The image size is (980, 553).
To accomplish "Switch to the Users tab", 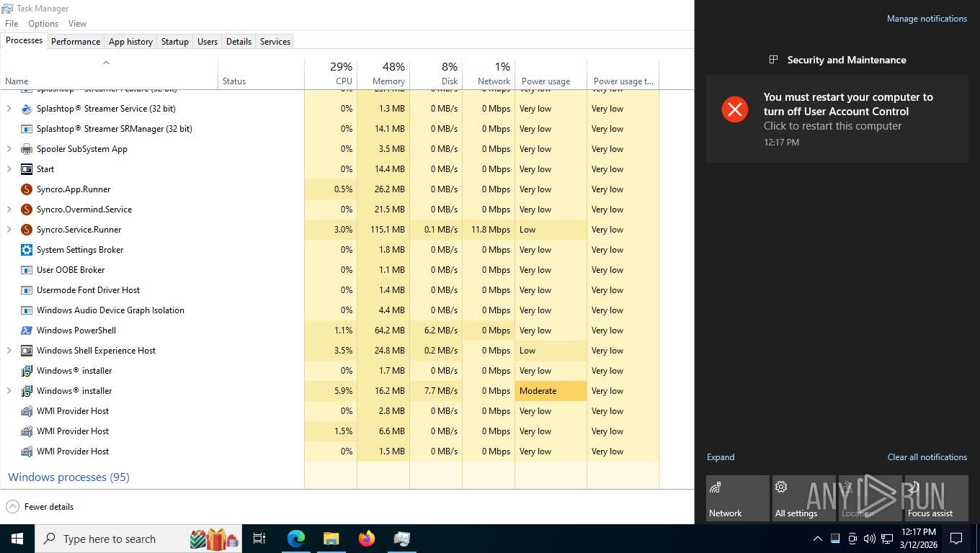I will pyautogui.click(x=208, y=42).
